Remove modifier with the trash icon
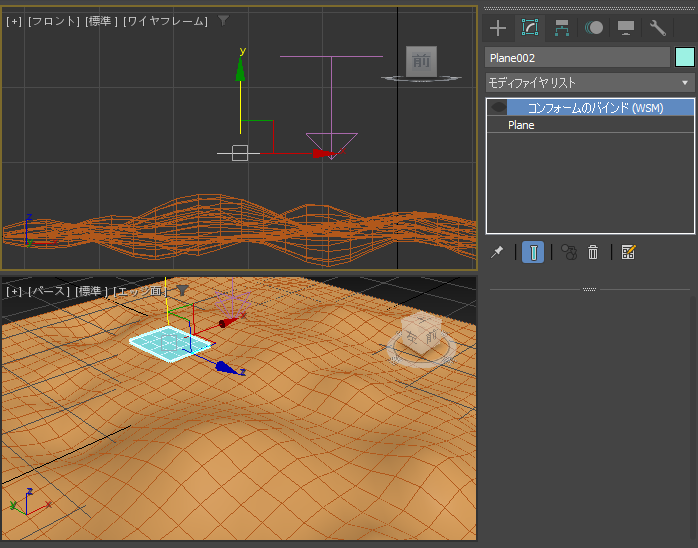698x548 pixels. tap(593, 252)
